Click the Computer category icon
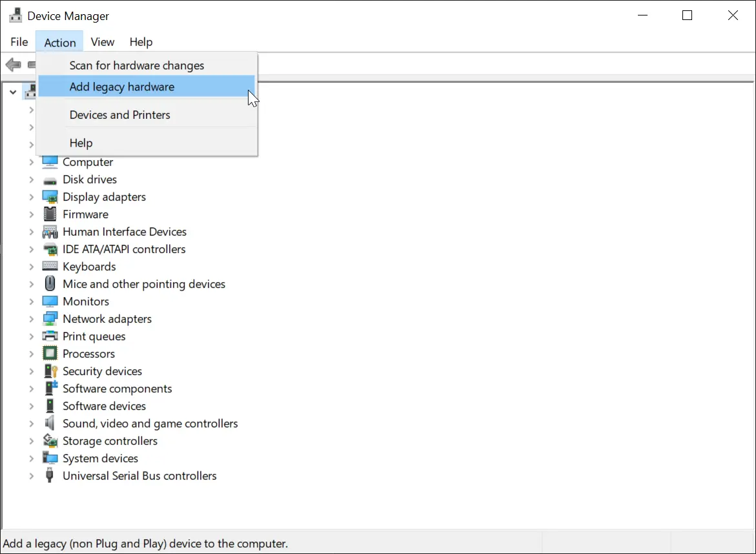Viewport: 756px width, 554px height. [50, 162]
